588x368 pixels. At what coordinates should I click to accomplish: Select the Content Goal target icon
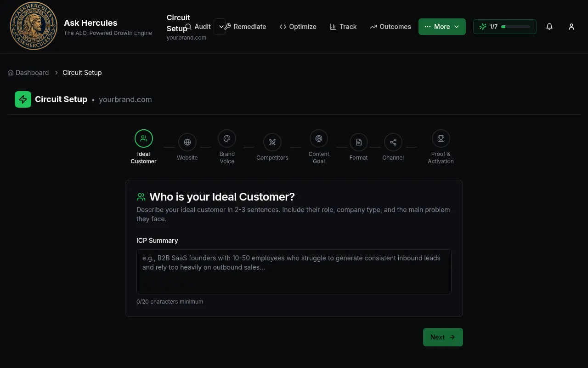click(319, 138)
